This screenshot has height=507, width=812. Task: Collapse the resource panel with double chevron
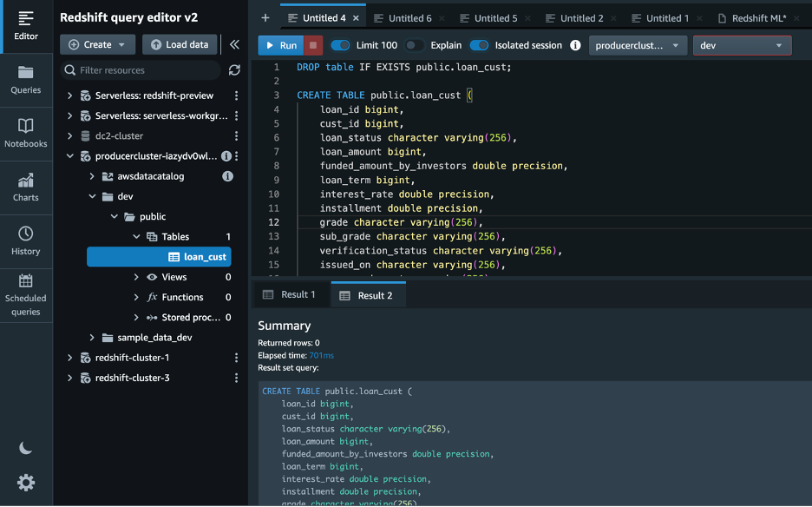234,44
